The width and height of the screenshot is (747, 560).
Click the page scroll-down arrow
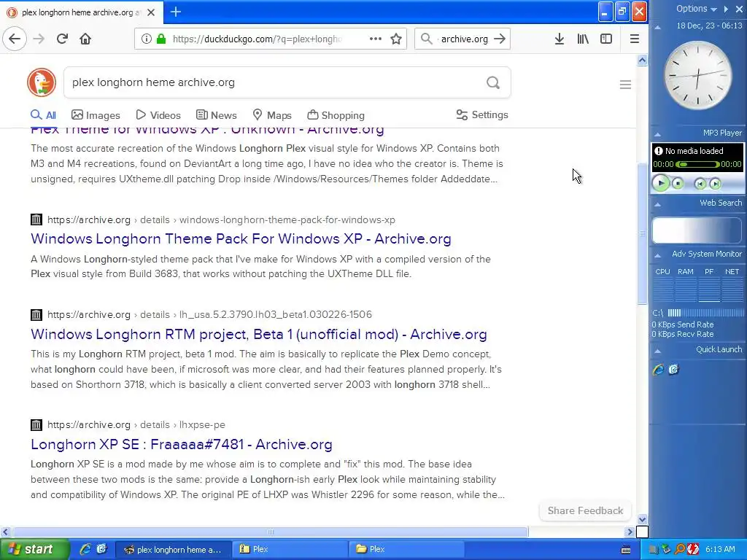[642, 519]
